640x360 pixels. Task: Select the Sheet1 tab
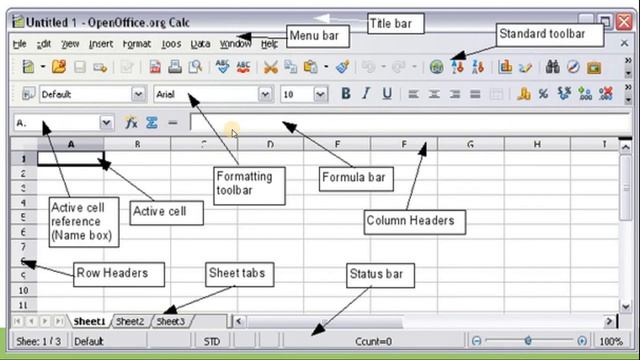[x=89, y=322]
